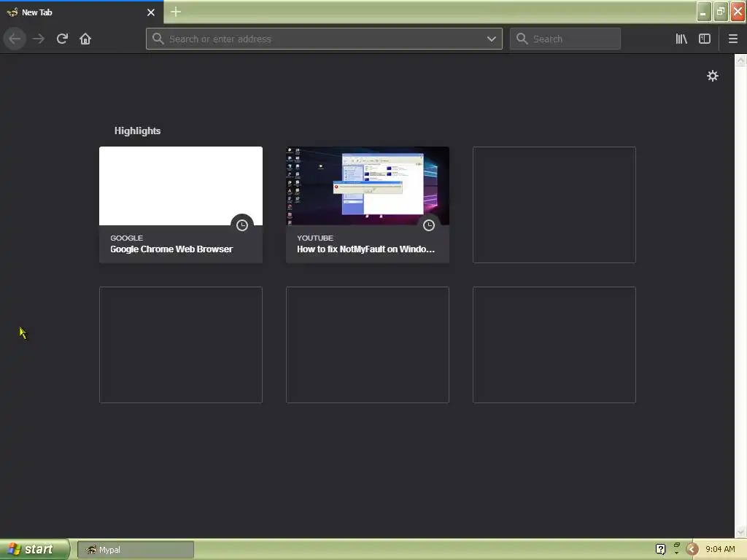Click the How to fix NotMyFault title
Image resolution: width=747 pixels, height=560 pixels.
pyautogui.click(x=365, y=249)
